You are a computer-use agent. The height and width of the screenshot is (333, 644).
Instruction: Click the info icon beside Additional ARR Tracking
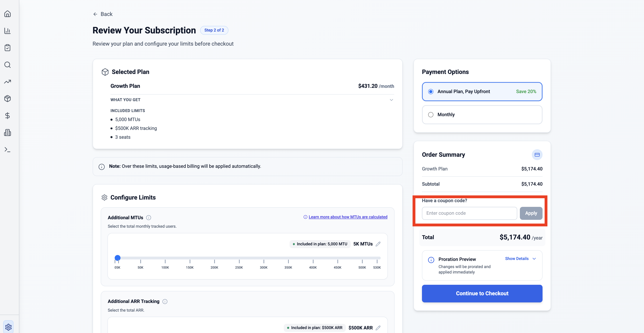click(x=165, y=301)
